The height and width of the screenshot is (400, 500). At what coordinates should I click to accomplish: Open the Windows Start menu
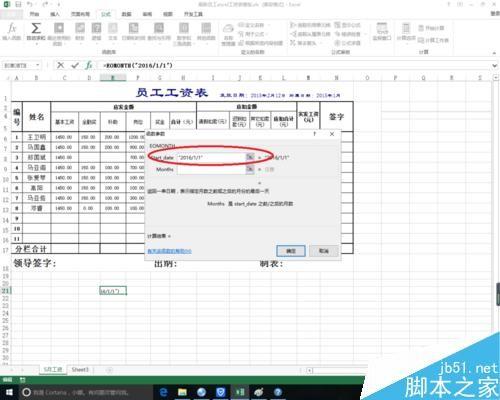(9, 392)
